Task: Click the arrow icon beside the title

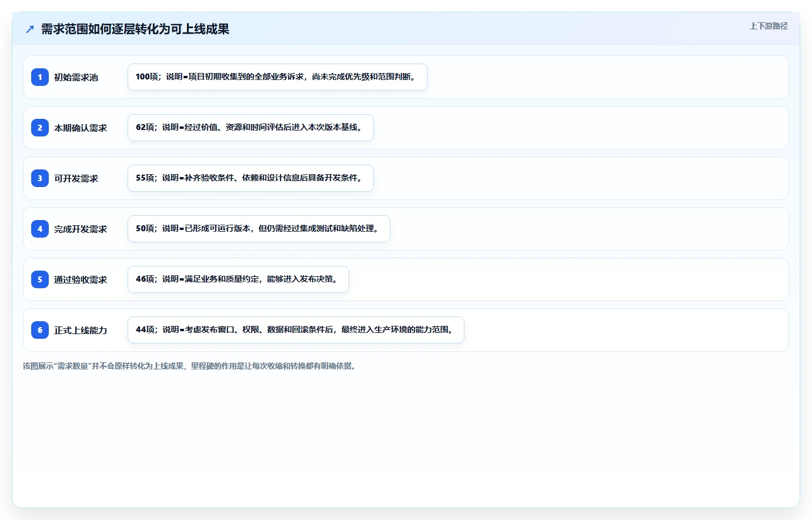Action: [x=30, y=29]
